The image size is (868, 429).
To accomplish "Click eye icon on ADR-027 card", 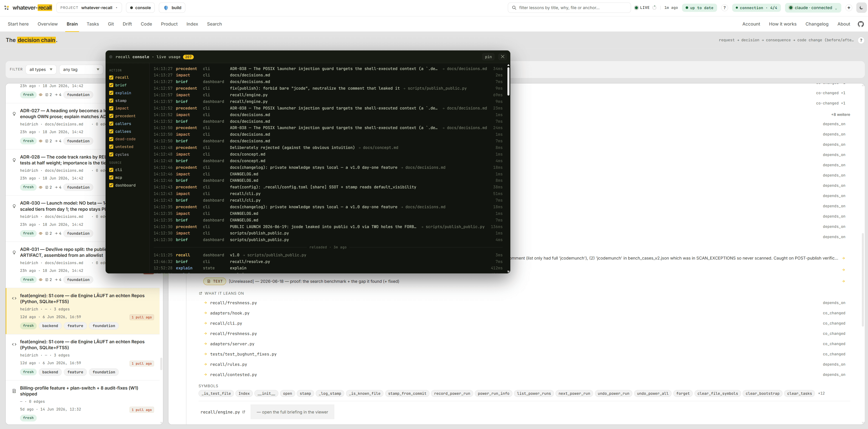I will [x=41, y=141].
